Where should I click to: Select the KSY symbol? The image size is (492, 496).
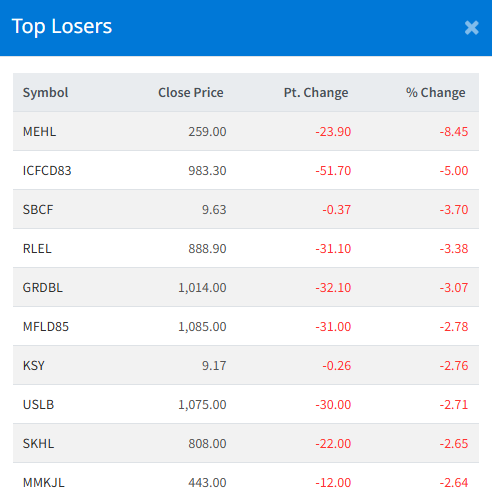pos(33,365)
